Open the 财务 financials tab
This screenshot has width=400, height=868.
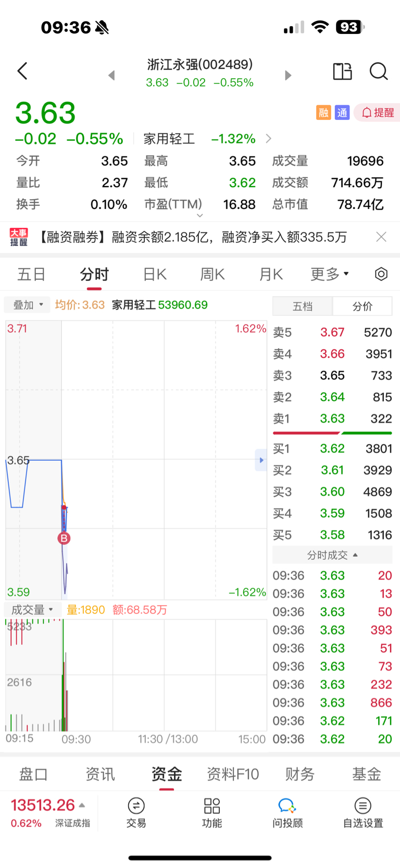pos(300,774)
